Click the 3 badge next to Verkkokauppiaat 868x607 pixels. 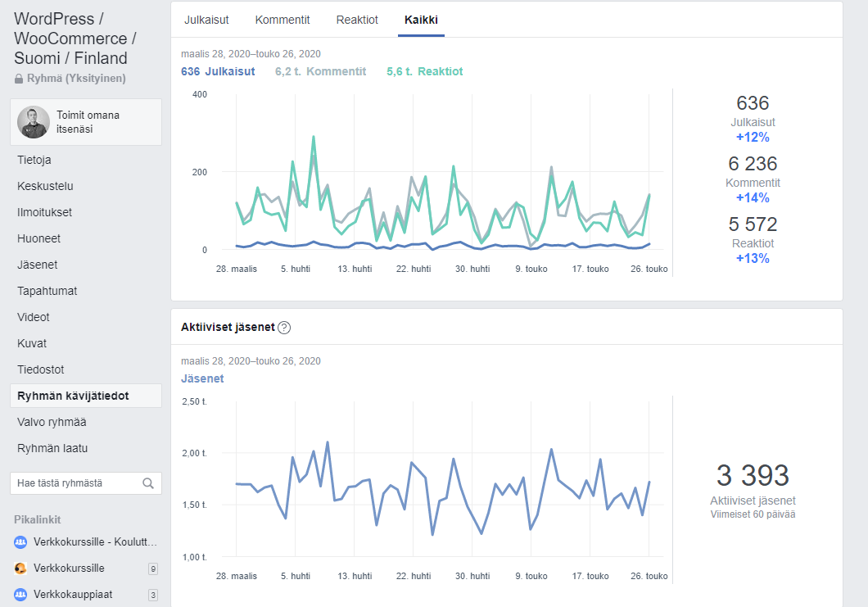tap(153, 595)
